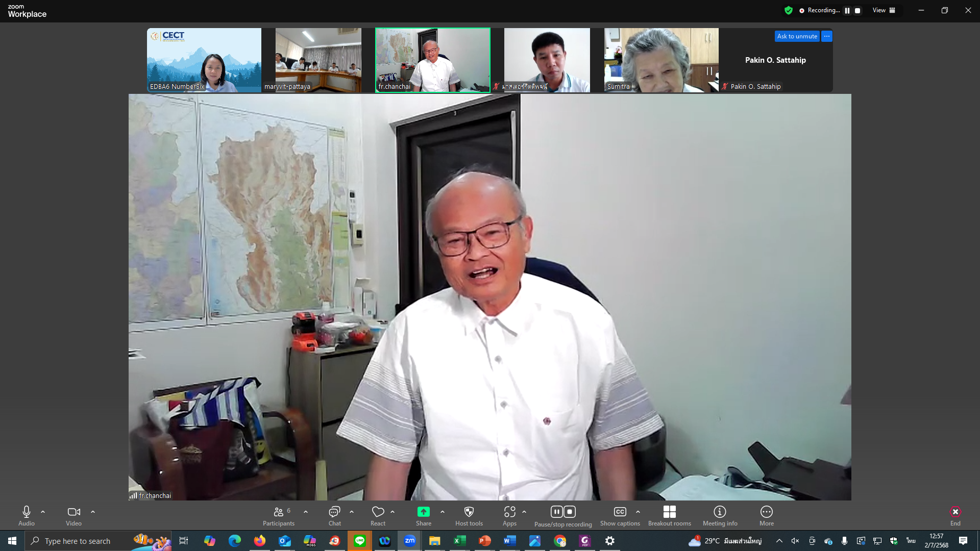Click the End meeting button
Screen dimensions: 980x551
pyautogui.click(x=955, y=512)
